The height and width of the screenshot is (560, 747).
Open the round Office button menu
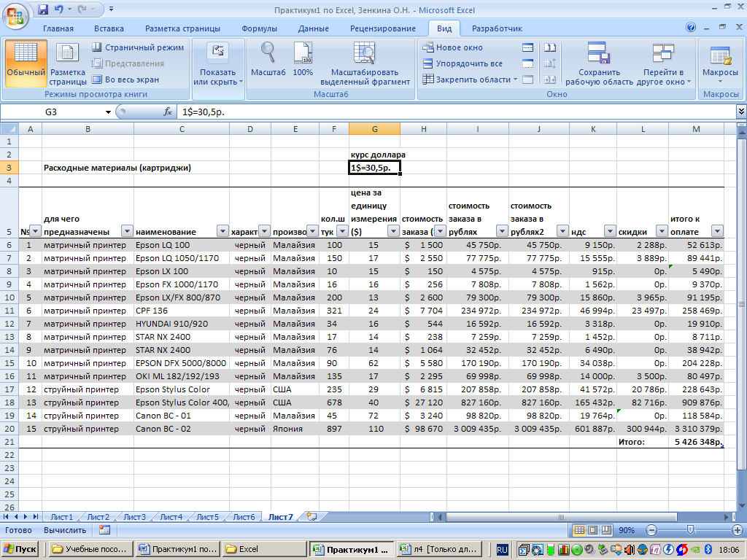click(15, 17)
